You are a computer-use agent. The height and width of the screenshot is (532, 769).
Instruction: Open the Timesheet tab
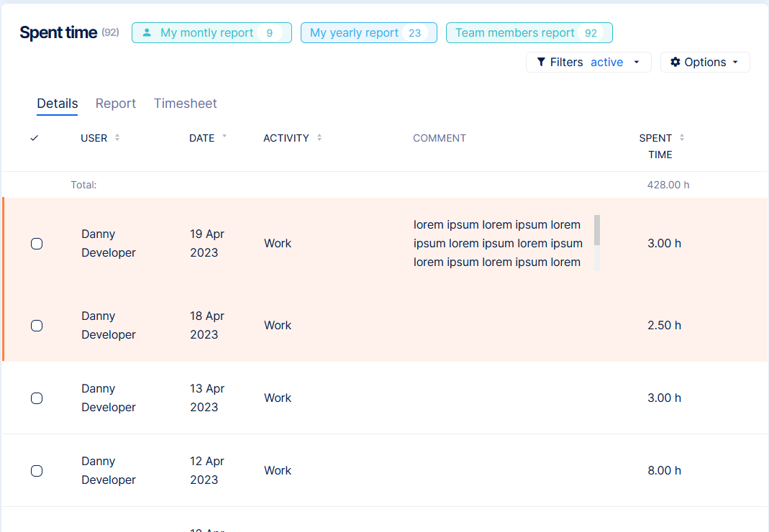tap(185, 104)
